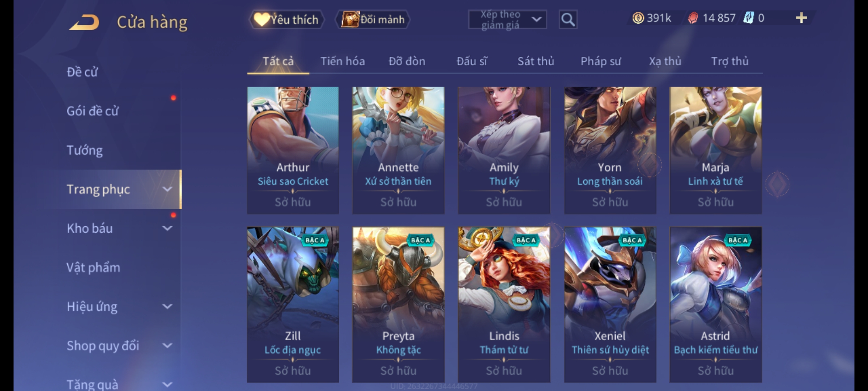Switch to the Sát thủ tab
Screen dimensions: 868x391
coord(536,61)
